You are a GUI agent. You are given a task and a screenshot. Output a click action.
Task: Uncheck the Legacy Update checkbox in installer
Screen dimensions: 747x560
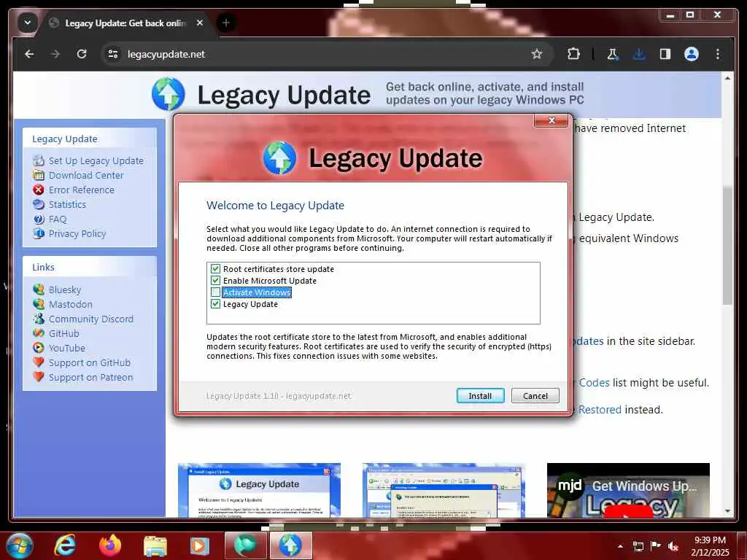215,304
